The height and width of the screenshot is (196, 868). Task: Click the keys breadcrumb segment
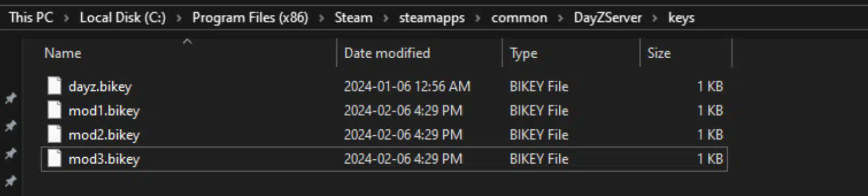point(681,18)
